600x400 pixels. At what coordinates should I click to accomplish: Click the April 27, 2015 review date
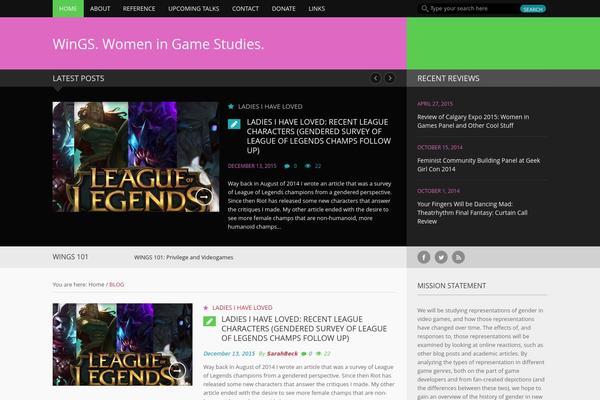[435, 104]
